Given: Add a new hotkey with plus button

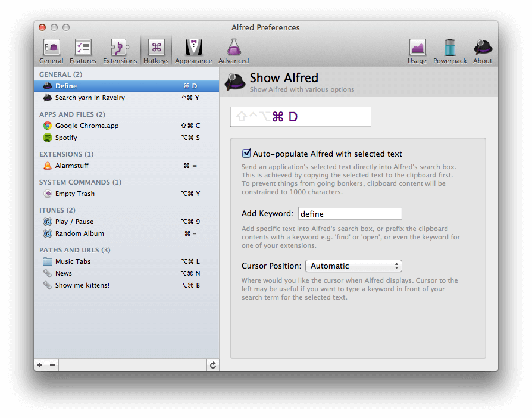Looking at the screenshot, I should coord(40,365).
